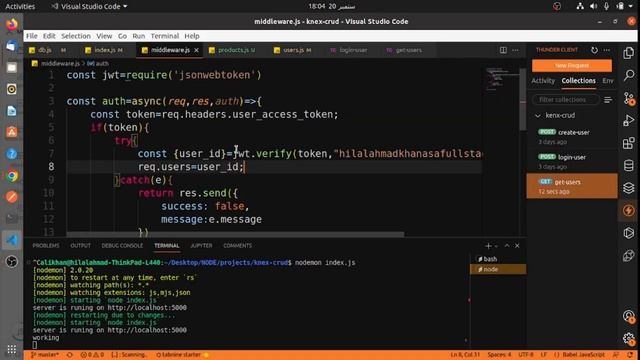Open errors and warnings count

[x=92, y=355]
